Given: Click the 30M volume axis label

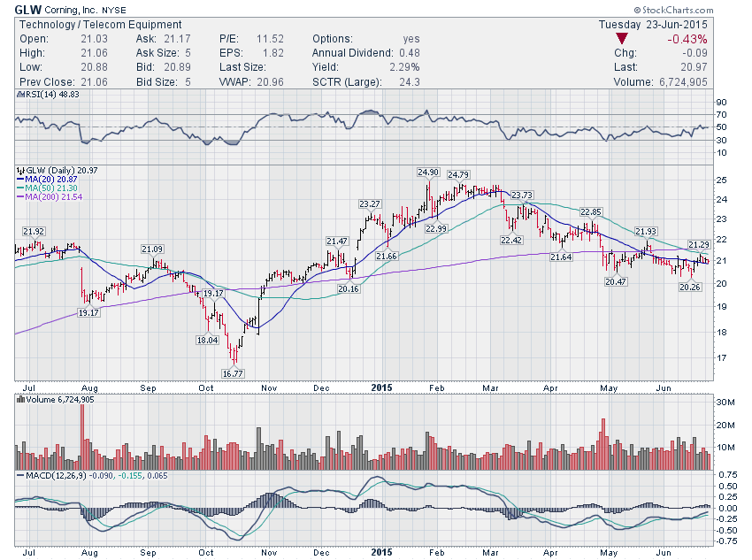Looking at the screenshot, I should [x=725, y=403].
